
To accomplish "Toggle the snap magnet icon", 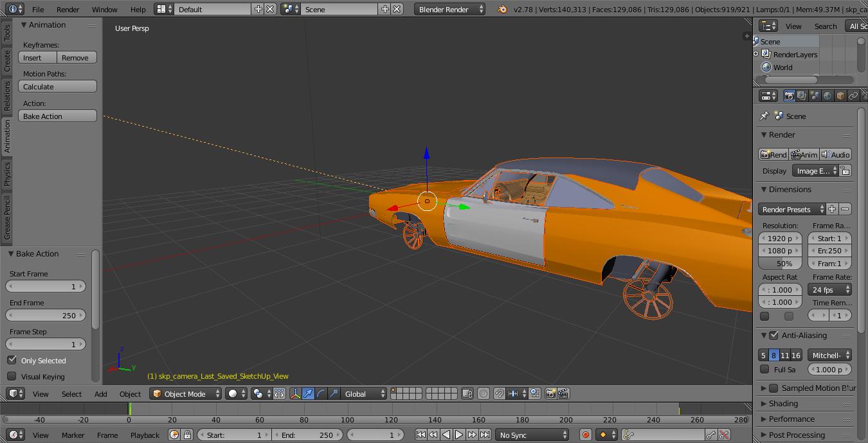I will click(499, 393).
